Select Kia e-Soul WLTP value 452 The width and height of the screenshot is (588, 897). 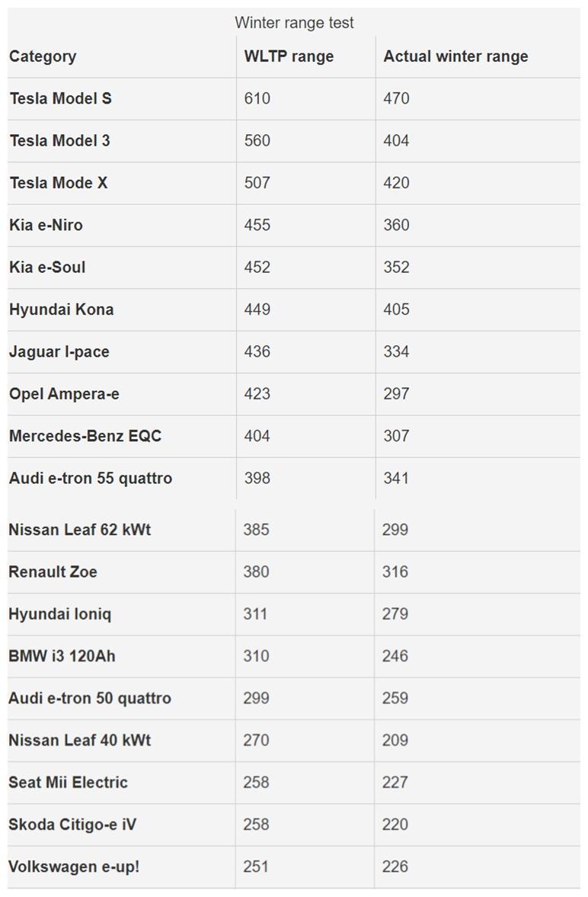257,267
